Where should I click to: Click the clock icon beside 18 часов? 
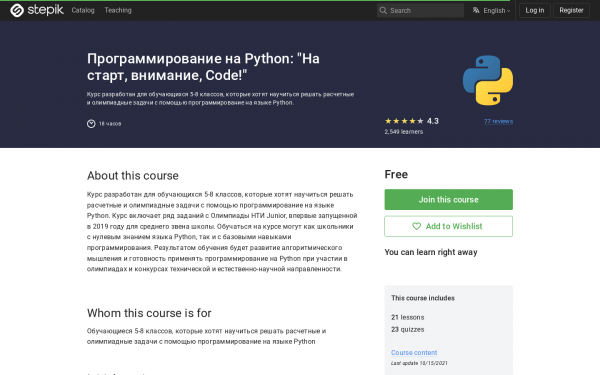point(91,124)
